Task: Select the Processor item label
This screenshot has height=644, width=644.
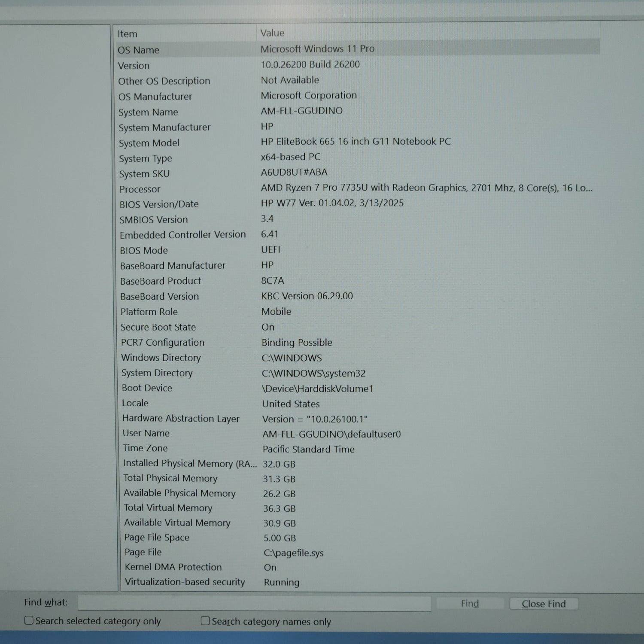Action: 140,189
